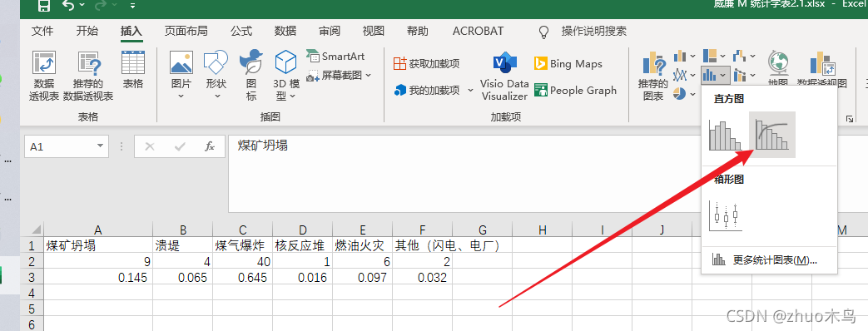The height and width of the screenshot is (331, 868).
Task: Open the Name Box dropdown arrow
Action: pyautogui.click(x=100, y=146)
